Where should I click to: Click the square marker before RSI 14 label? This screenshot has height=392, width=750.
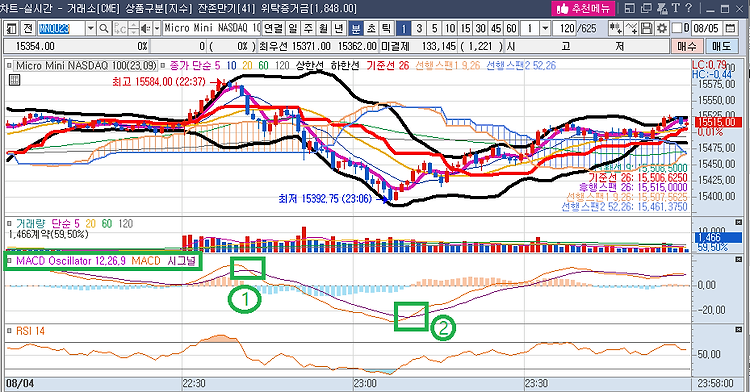[x=10, y=331]
